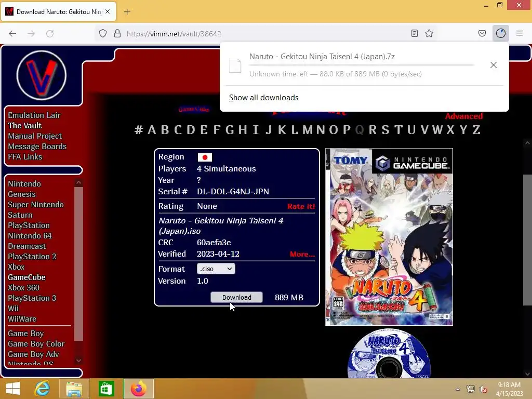Select Xbox 360 in systems list

[x=23, y=288]
